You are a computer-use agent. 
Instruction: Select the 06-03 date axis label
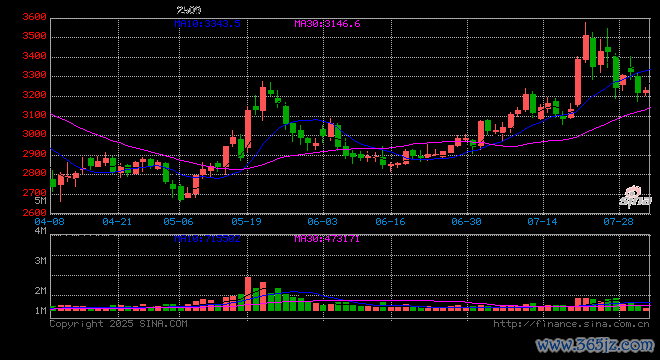click(322, 221)
